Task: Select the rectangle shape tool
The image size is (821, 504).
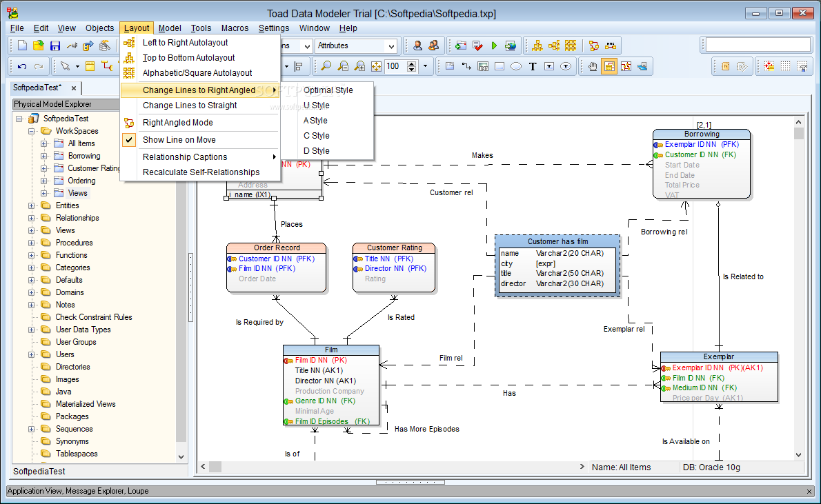Action: click(x=499, y=66)
